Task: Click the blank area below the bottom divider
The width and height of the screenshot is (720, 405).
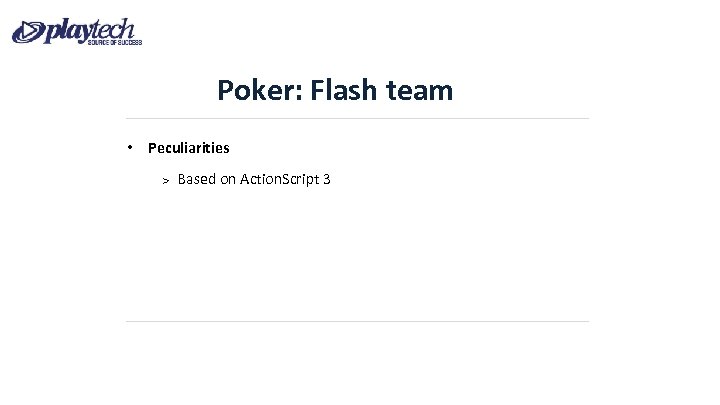Action: click(357, 363)
